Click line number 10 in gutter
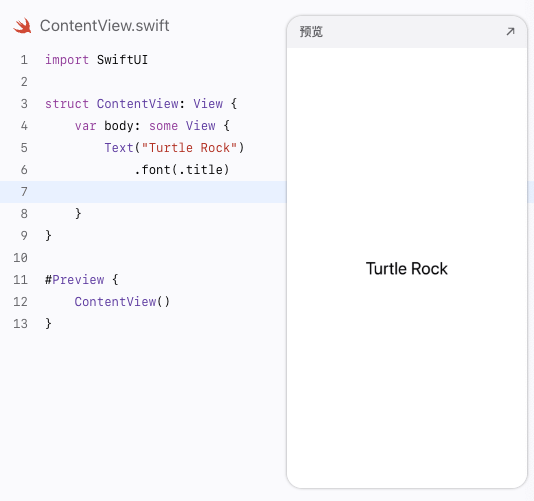This screenshot has height=501, width=534. pos(20,258)
